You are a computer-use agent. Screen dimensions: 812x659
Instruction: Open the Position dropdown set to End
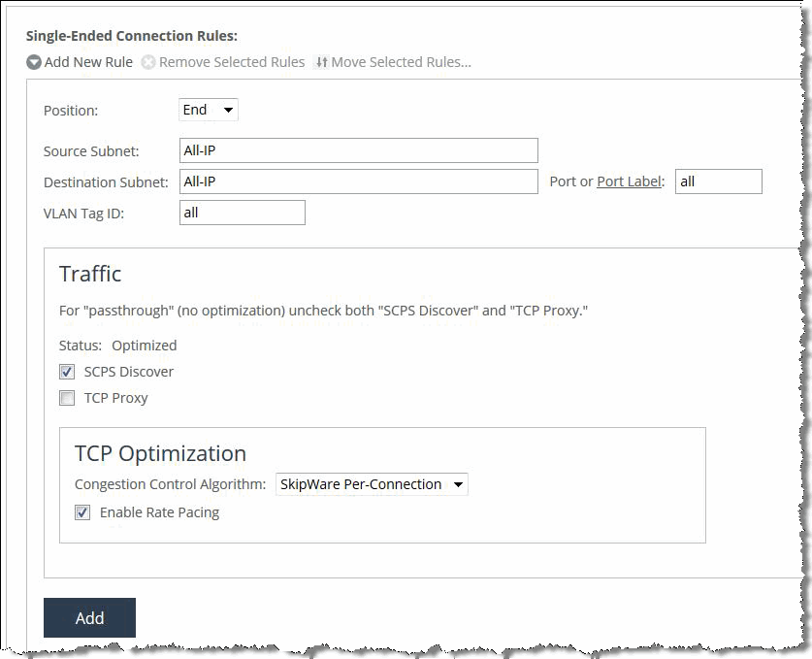[x=209, y=110]
